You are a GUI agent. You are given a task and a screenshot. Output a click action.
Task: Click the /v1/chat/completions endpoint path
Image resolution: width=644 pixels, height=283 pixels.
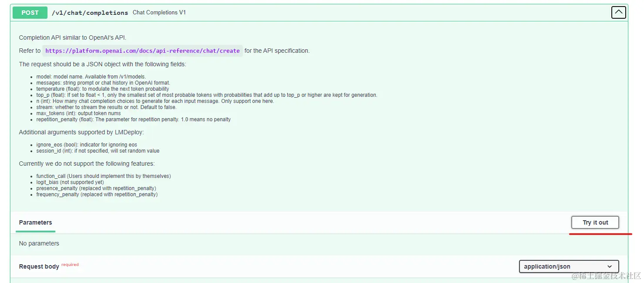click(x=90, y=13)
